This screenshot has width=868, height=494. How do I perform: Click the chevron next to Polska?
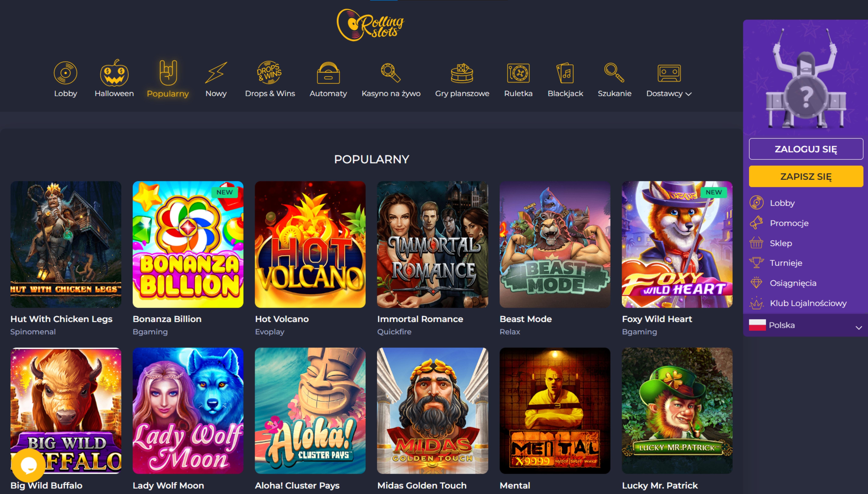pyautogui.click(x=859, y=327)
